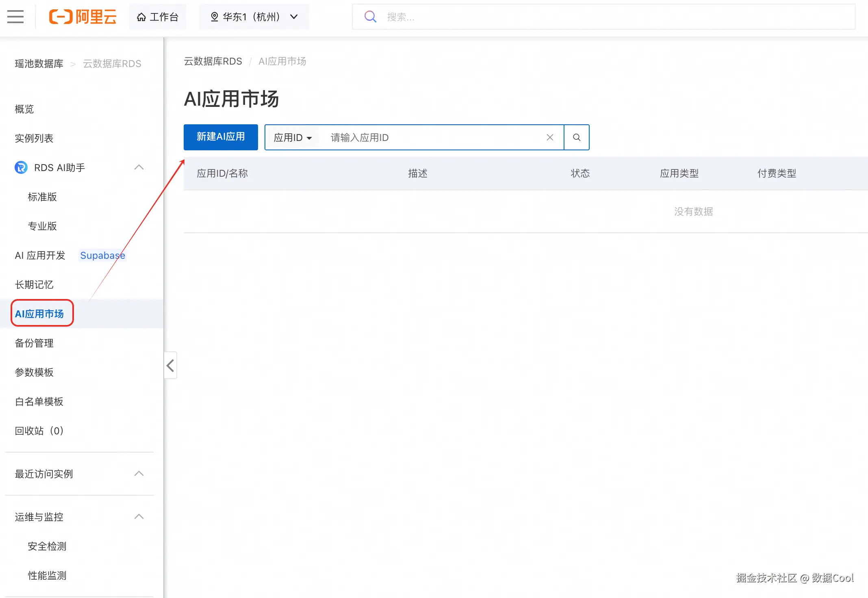
Task: Open the 华东1（杭州） region dropdown
Action: (x=254, y=17)
